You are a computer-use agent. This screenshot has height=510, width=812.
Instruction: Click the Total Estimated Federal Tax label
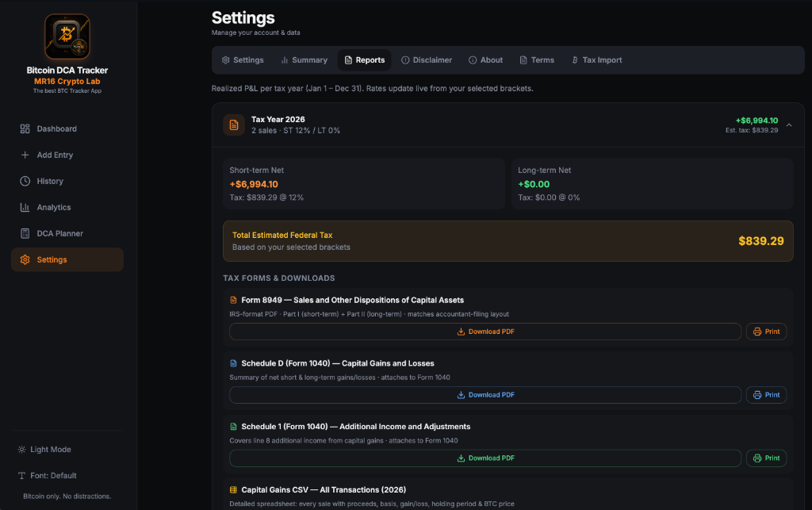(282, 235)
